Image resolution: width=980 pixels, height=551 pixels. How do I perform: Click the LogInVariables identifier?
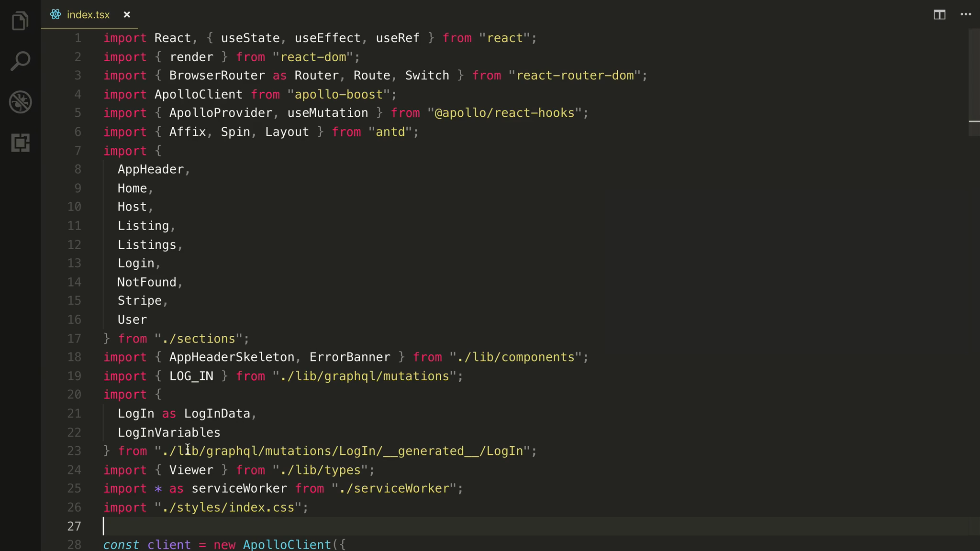pyautogui.click(x=169, y=432)
